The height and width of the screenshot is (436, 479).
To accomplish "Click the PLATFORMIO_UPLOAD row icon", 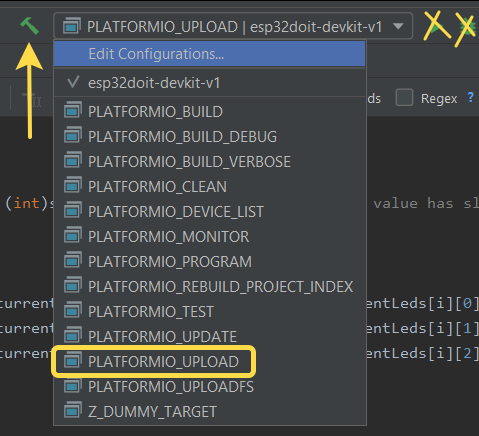I will tap(73, 360).
